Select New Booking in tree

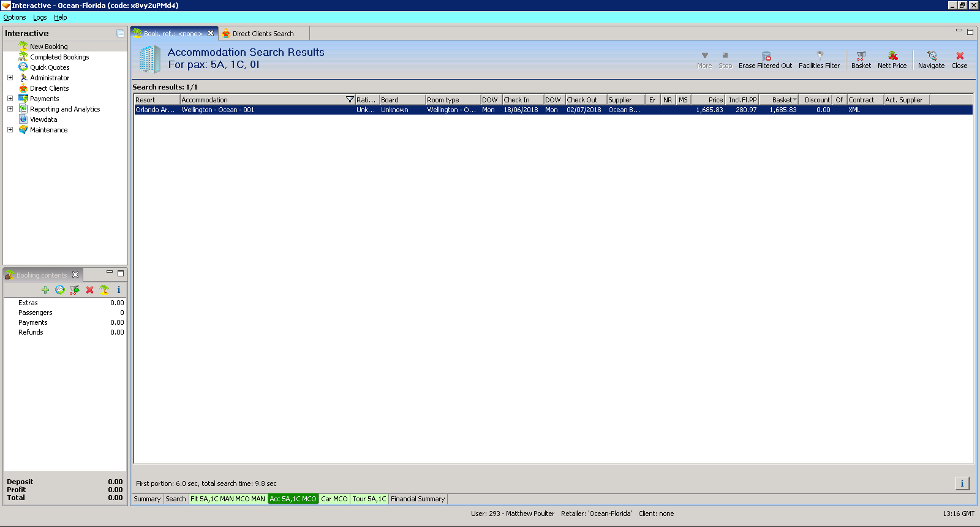49,47
